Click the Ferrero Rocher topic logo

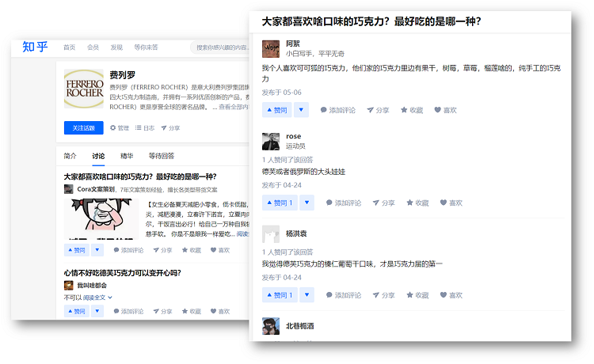(x=84, y=89)
